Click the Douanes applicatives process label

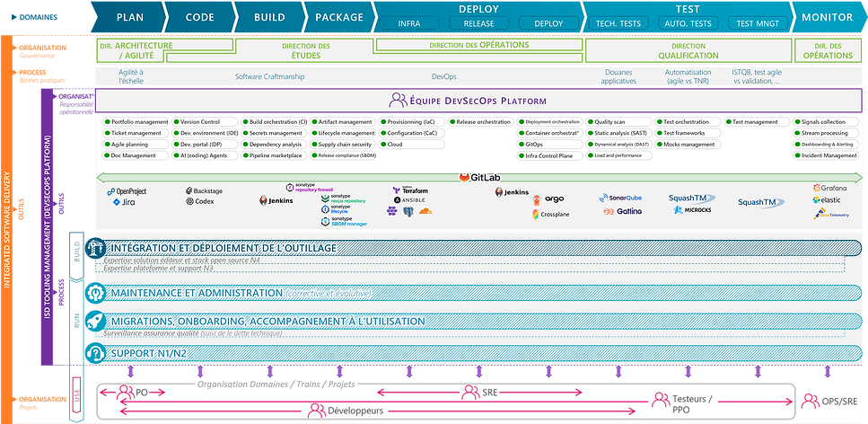[x=618, y=76]
